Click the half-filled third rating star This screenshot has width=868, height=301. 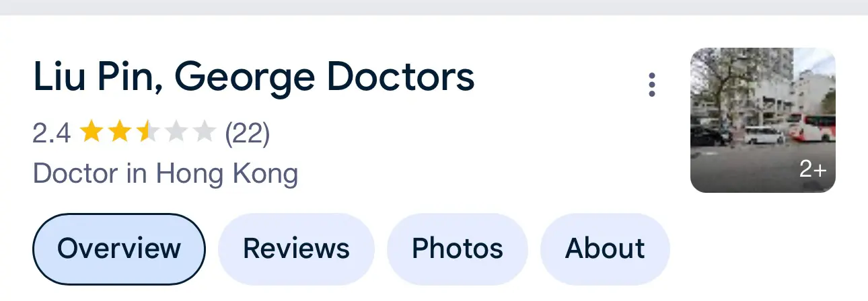(147, 132)
